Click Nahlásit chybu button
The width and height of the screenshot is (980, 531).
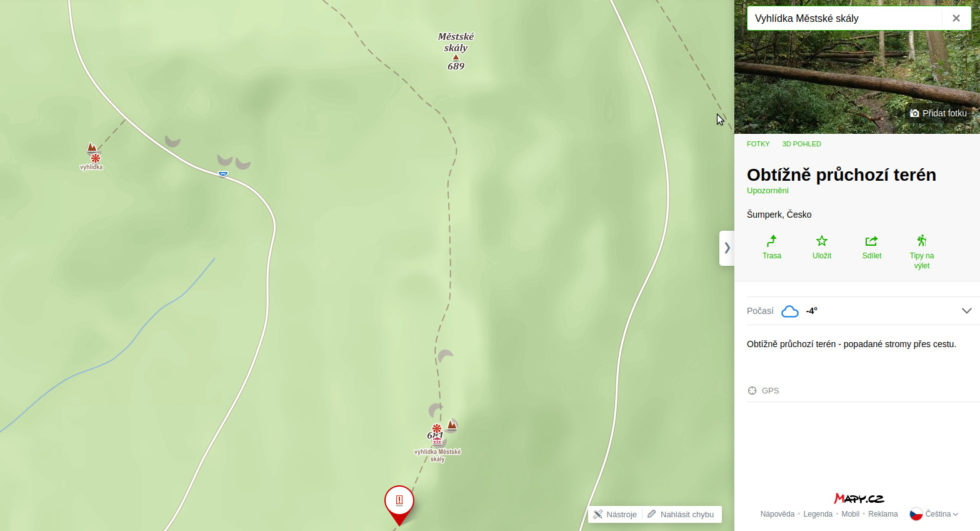pyautogui.click(x=681, y=514)
